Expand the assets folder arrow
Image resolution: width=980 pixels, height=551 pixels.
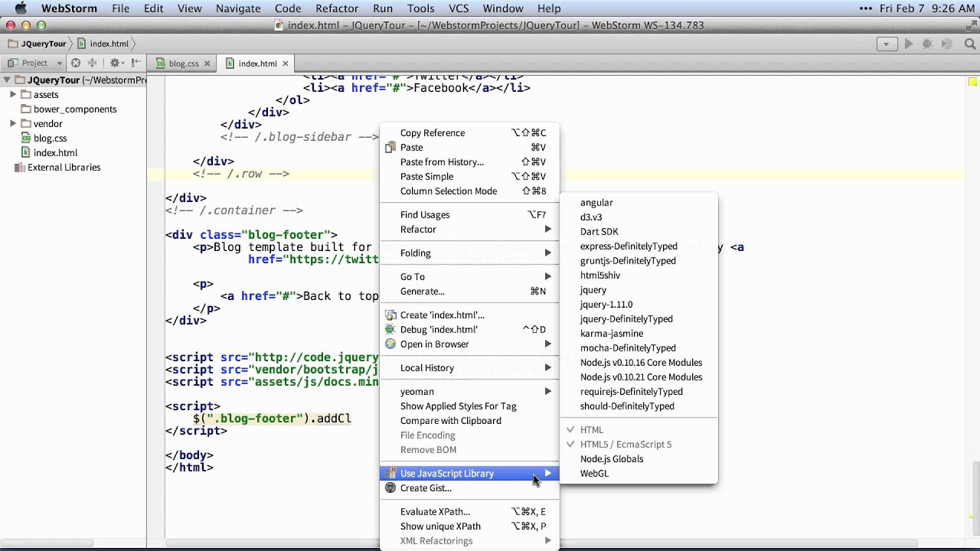click(x=13, y=94)
